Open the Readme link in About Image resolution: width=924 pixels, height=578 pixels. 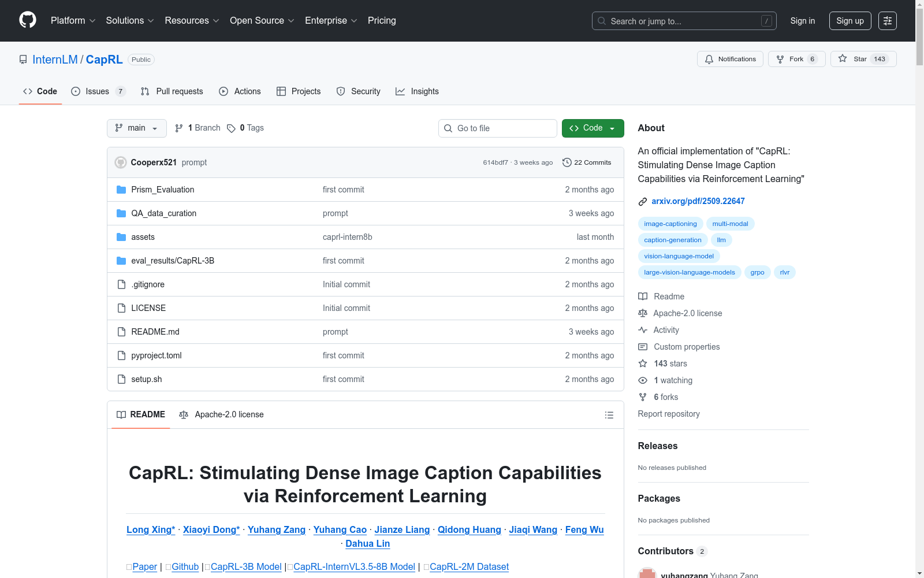coord(661,297)
